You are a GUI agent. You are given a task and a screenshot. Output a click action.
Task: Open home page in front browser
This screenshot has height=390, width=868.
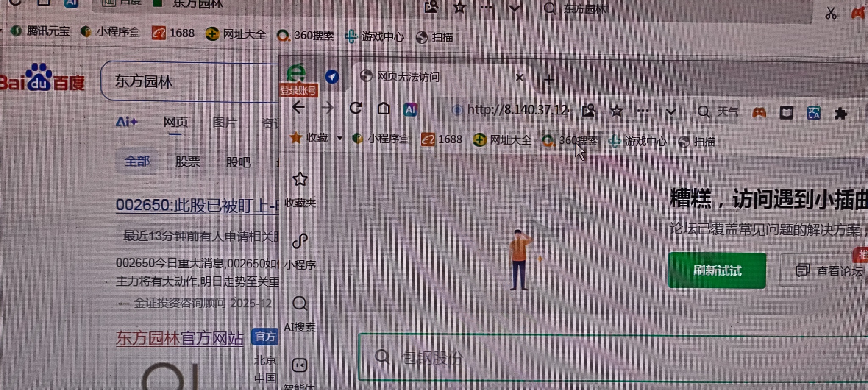pyautogui.click(x=384, y=109)
